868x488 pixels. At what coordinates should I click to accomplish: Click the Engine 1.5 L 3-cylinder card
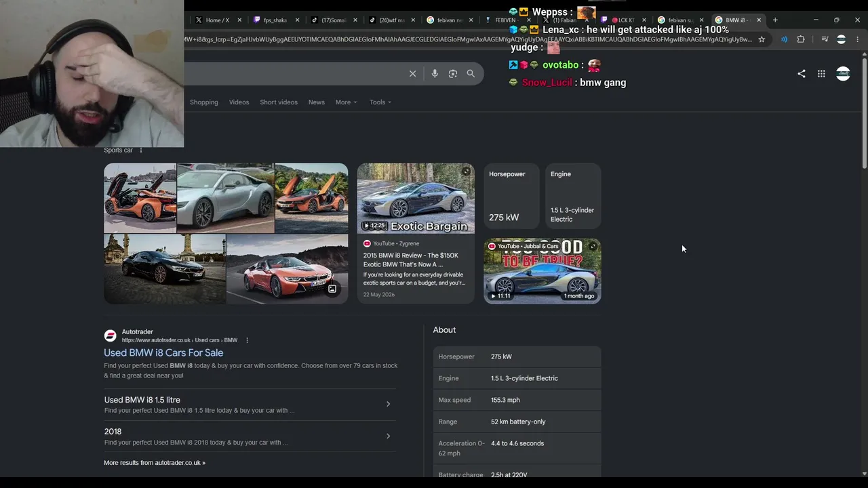pyautogui.click(x=573, y=197)
